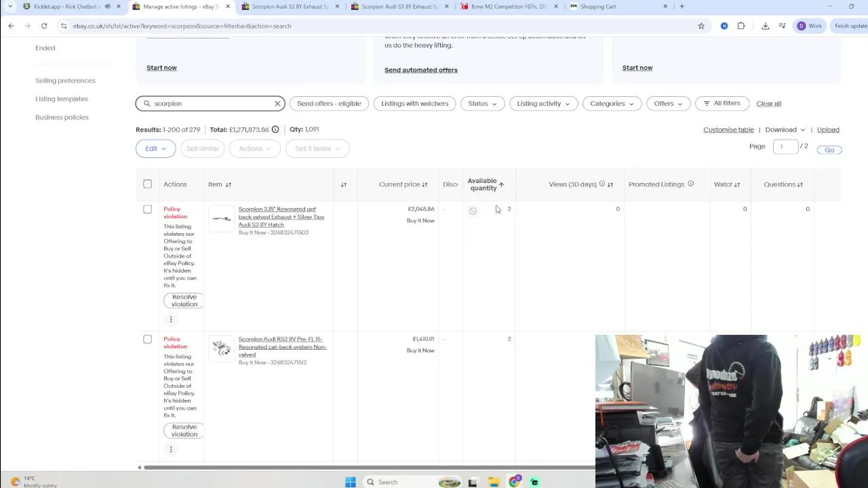Image resolution: width=868 pixels, height=488 pixels.
Task: Click the Send offers - eligible filter
Action: pos(329,104)
